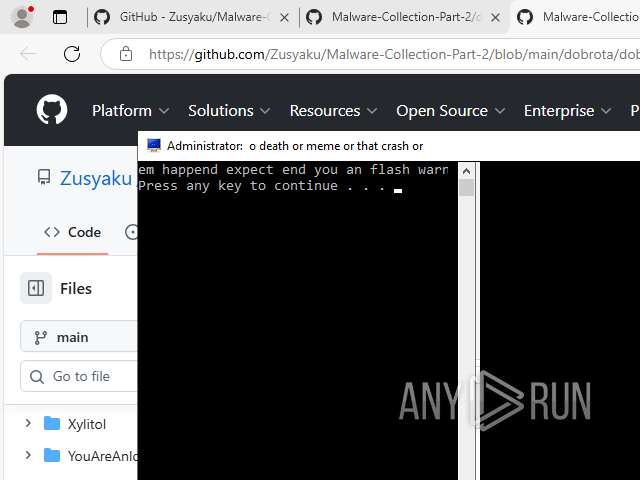Reload the page with the refresh icon

pyautogui.click(x=72, y=53)
